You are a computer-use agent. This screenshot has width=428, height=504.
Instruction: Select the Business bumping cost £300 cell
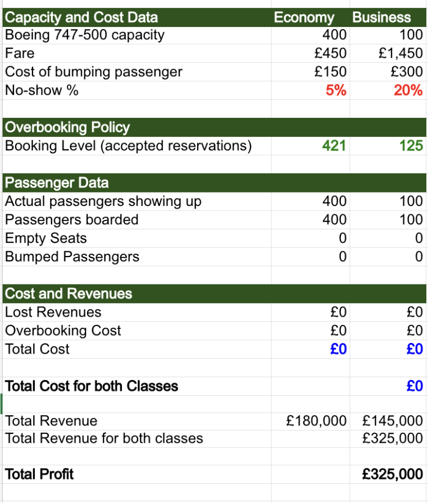(x=388, y=72)
